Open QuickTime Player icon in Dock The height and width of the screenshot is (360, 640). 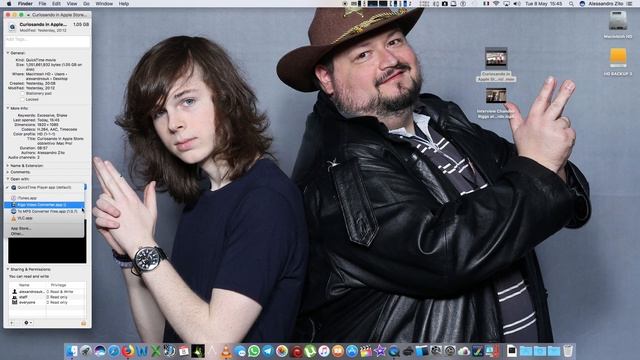tap(394, 351)
